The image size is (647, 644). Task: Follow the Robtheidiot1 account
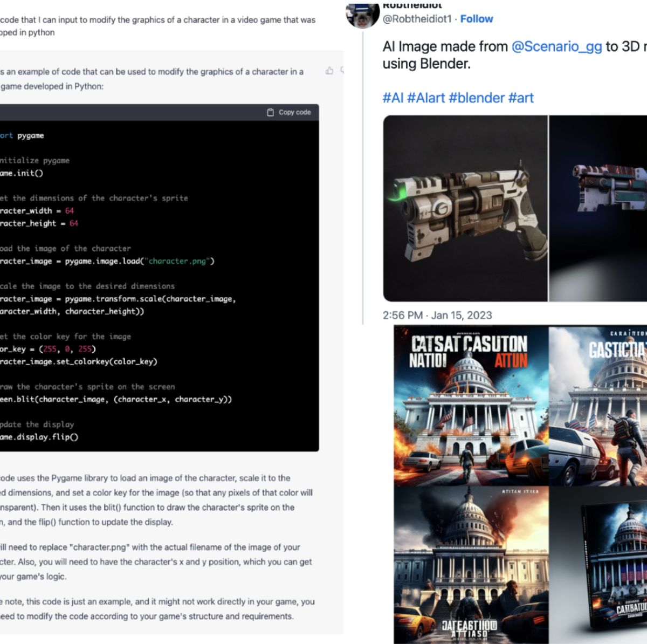477,19
